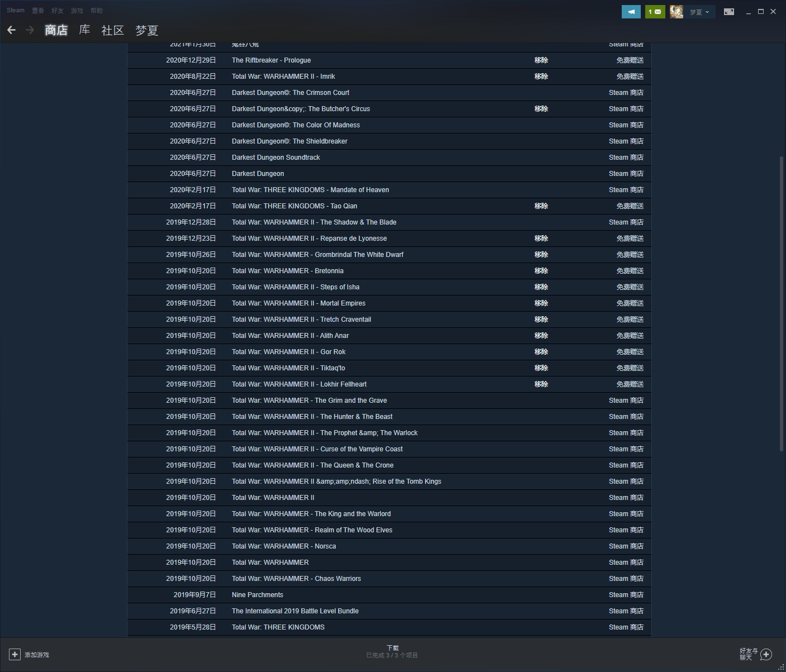786x672 pixels.
Task: Click 添加游戏 label at bottom left
Action: pos(37,655)
